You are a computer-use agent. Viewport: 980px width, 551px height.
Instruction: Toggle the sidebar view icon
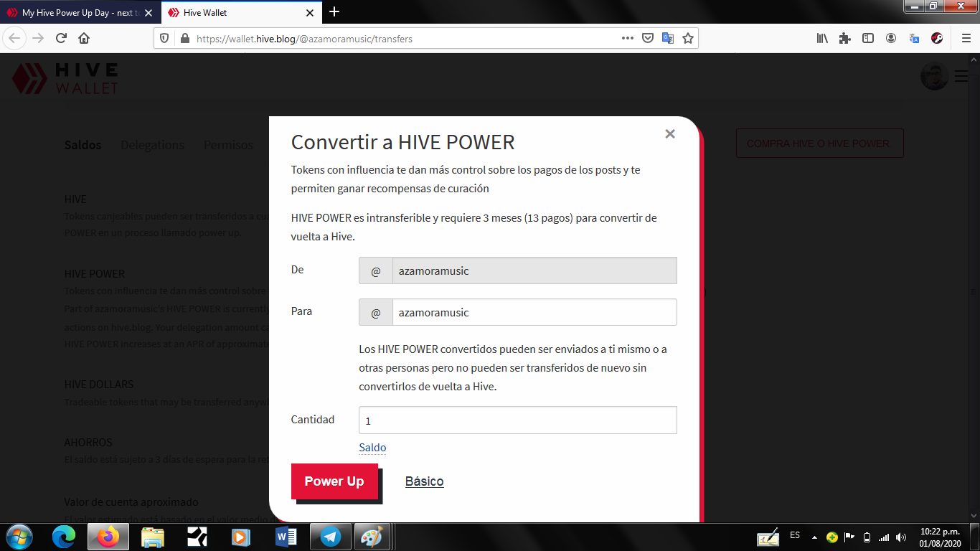click(x=868, y=38)
